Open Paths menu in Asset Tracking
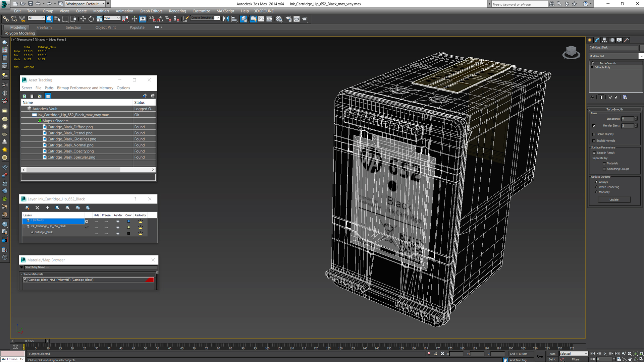The height and width of the screenshot is (362, 644). tap(49, 88)
